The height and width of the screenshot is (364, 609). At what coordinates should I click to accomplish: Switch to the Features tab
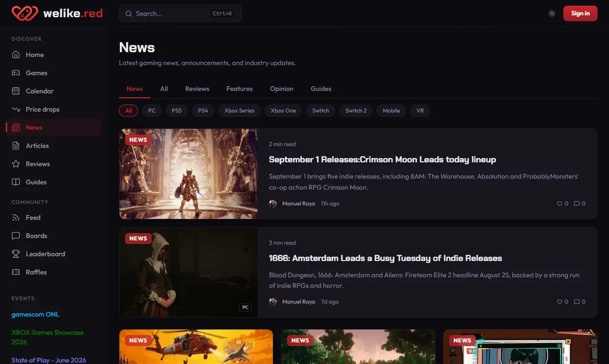pos(239,89)
